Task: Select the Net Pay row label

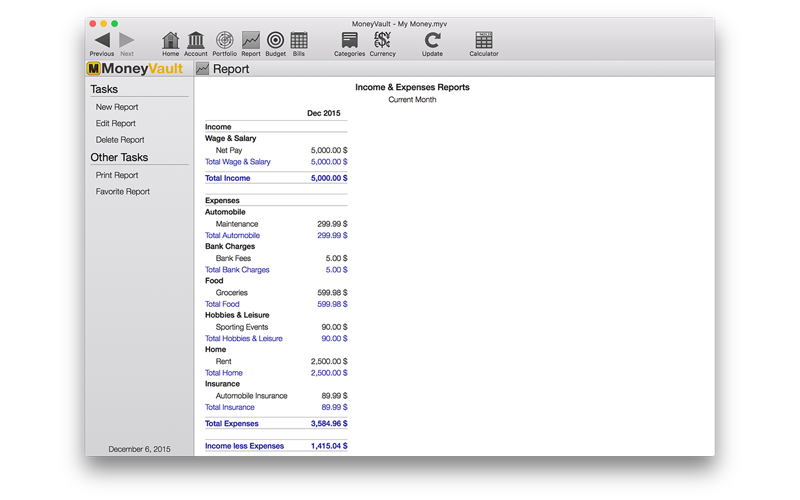Action: click(229, 151)
